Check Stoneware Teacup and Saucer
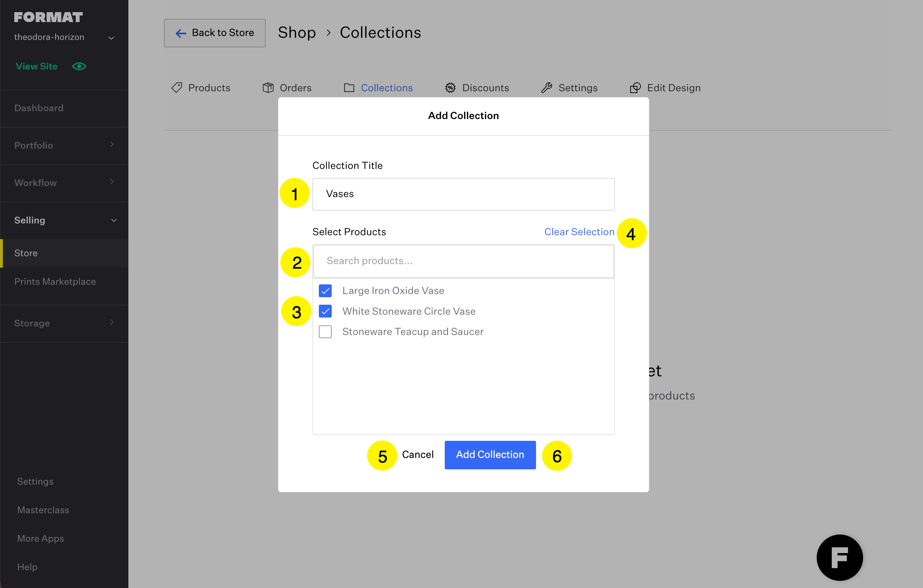The image size is (923, 588). (x=325, y=332)
